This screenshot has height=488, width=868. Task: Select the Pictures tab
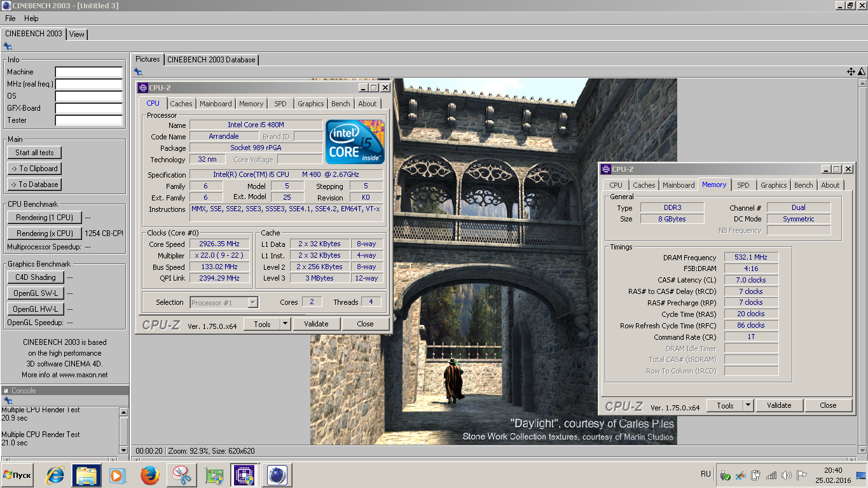[x=148, y=59]
